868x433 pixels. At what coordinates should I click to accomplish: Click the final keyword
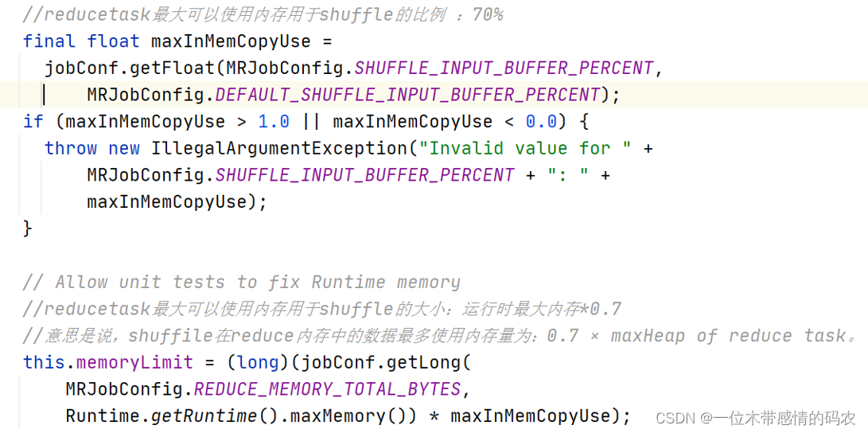pos(49,41)
